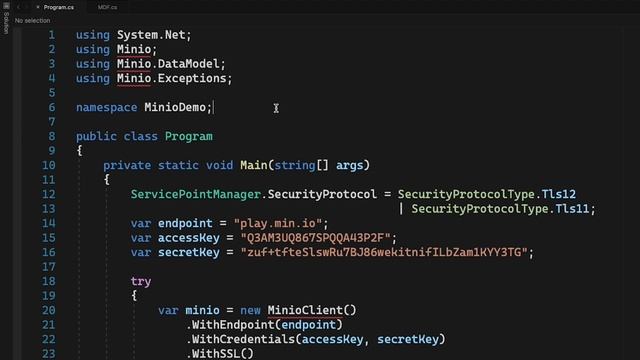The width and height of the screenshot is (640, 360).
Task: Click the 'Main' method name
Action: coord(253,165)
